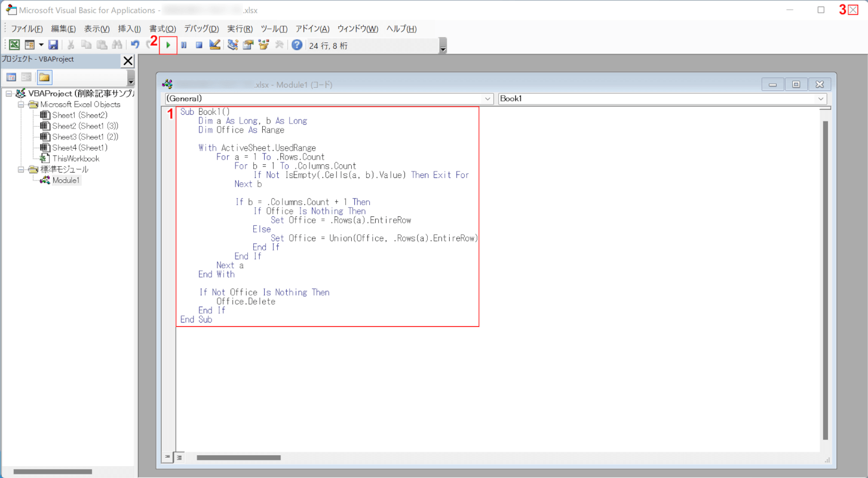
Task: Click the code window horizontal scrollbar thumb
Action: tap(238, 458)
